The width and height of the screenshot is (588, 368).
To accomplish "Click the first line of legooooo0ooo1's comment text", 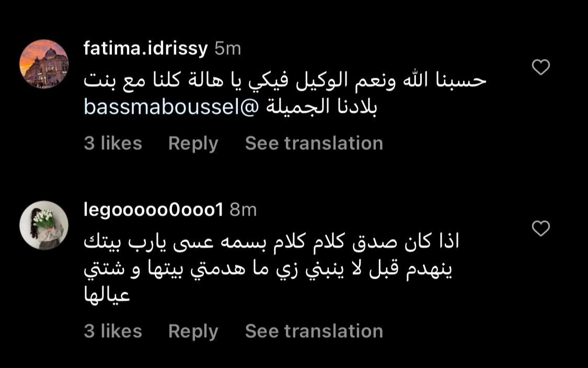I will point(272,242).
